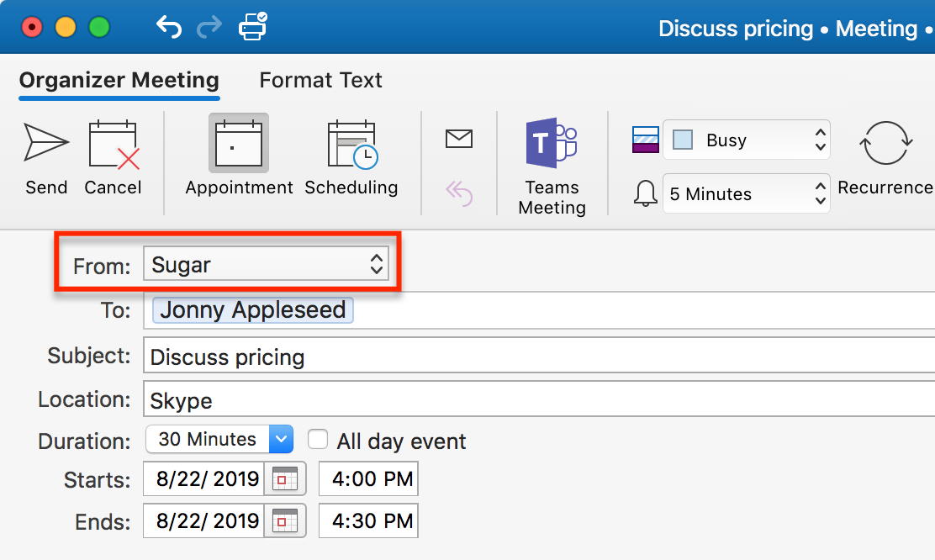
Task: Click the Subject field containing Discuss pricing
Action: coord(538,357)
